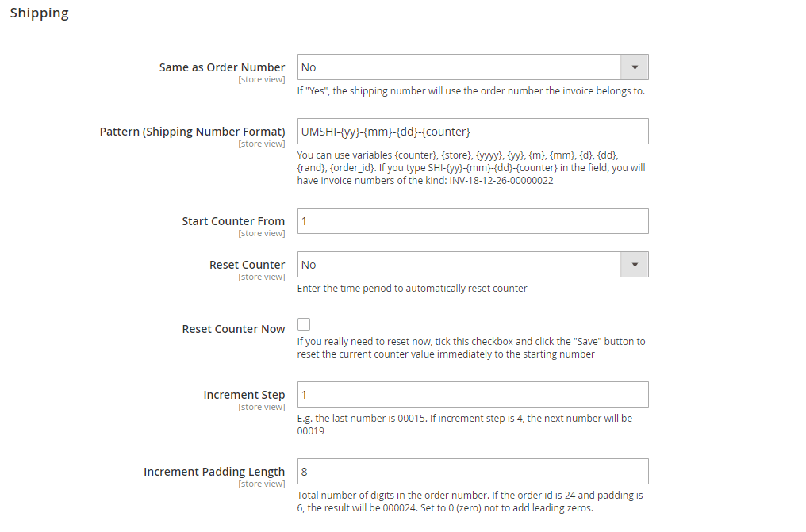Click the Shipping section heading

[39, 13]
